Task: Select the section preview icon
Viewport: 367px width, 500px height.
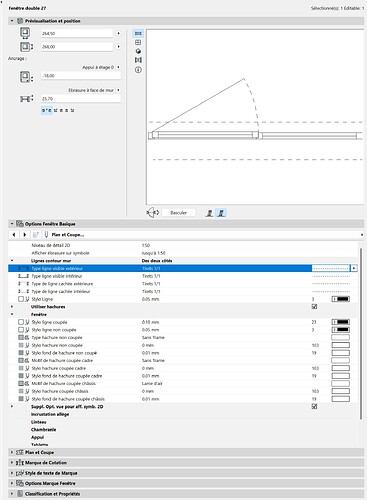Action: 138,60
